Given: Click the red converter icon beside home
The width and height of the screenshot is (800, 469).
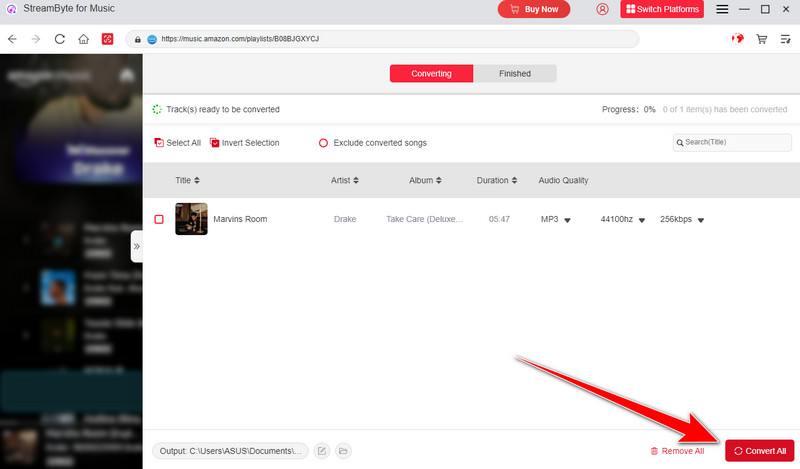Looking at the screenshot, I should (x=107, y=39).
